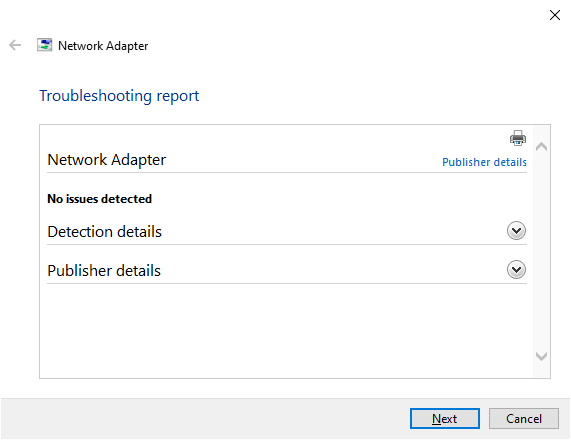Expand Publisher details section chevron button
This screenshot has width=571, height=440.
point(516,270)
